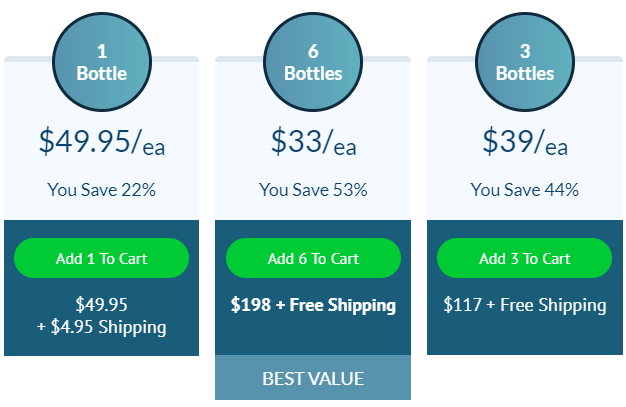The height and width of the screenshot is (407, 626).
Task: Click the $39/ea price text
Action: click(x=525, y=141)
